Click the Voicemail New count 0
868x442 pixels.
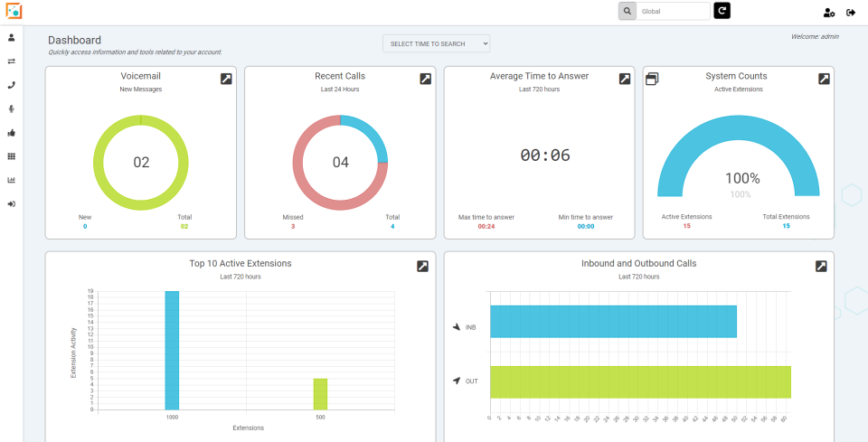coord(85,226)
